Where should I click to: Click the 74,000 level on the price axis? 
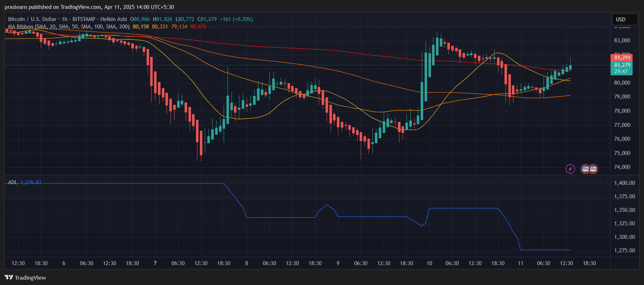pos(622,167)
